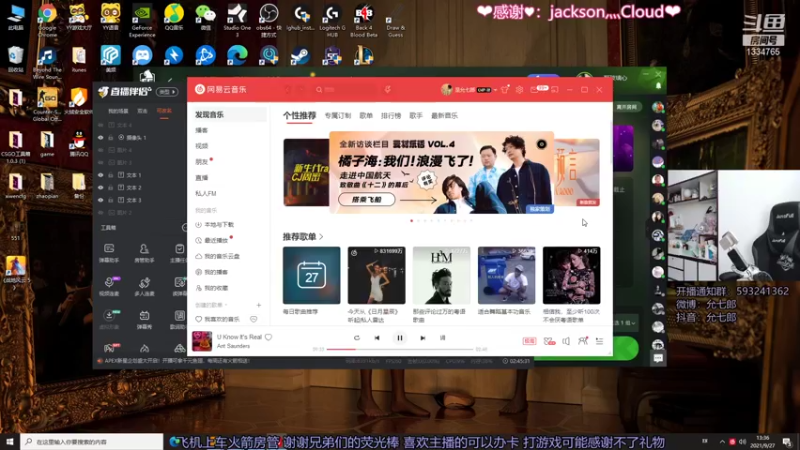The width and height of the screenshot is (800, 450).
Task: Expand the mode dropdown beside 直播伴侣 logo
Action: [167, 92]
